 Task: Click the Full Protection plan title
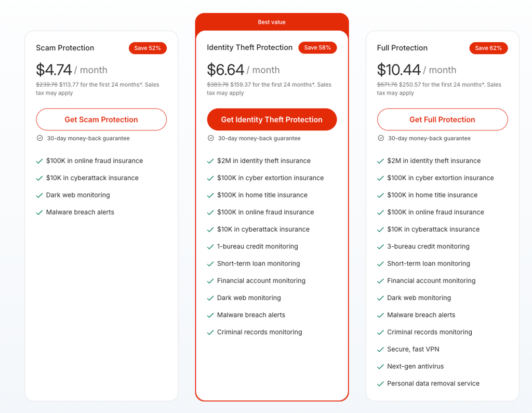402,48
